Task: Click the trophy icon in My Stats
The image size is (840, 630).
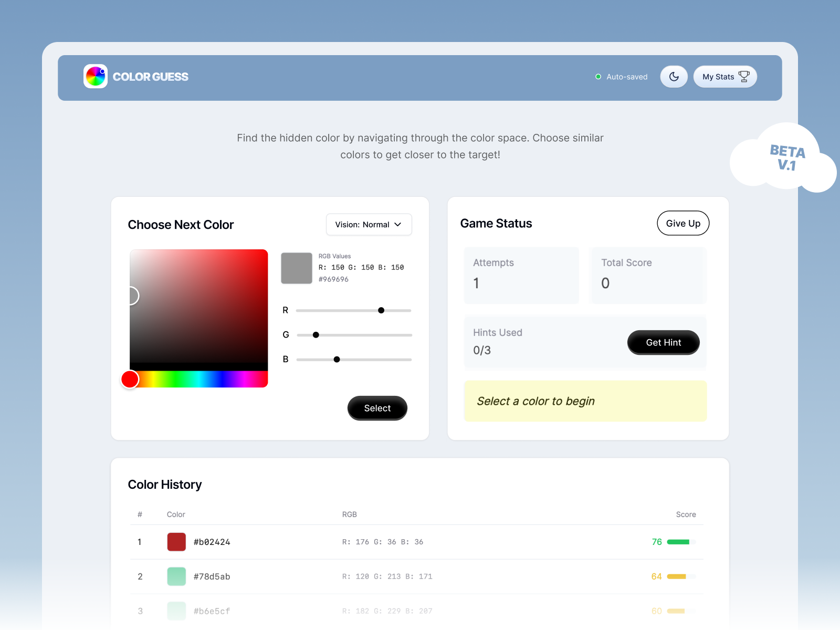Action: pos(744,77)
